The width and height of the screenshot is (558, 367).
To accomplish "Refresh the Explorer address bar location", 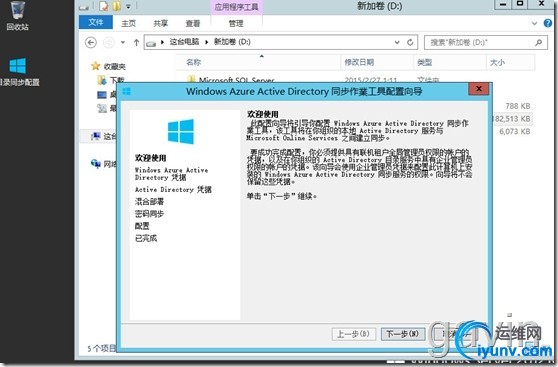I will point(410,42).
